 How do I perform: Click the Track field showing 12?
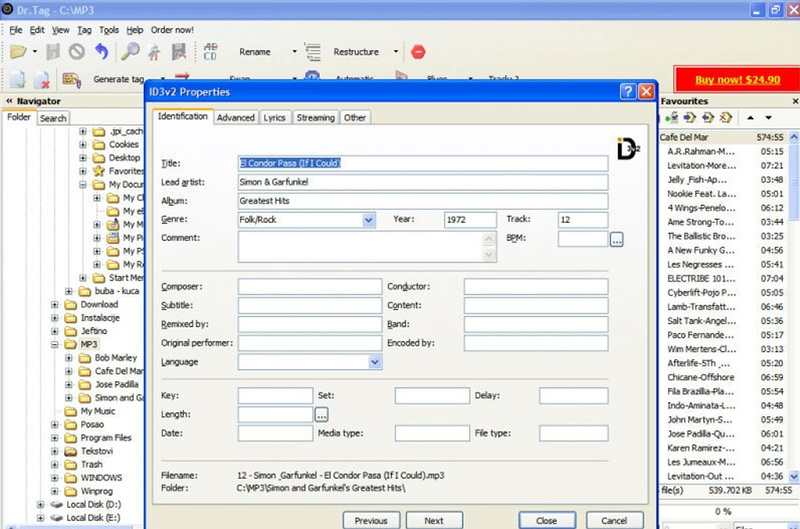coord(583,220)
